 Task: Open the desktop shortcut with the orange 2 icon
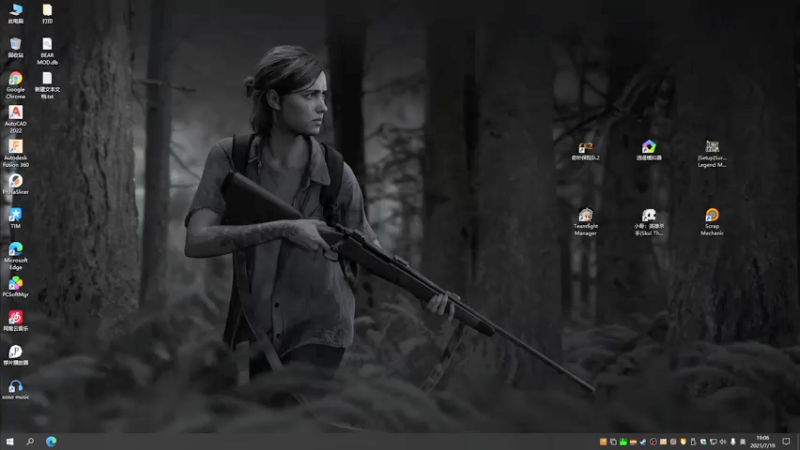586,151
